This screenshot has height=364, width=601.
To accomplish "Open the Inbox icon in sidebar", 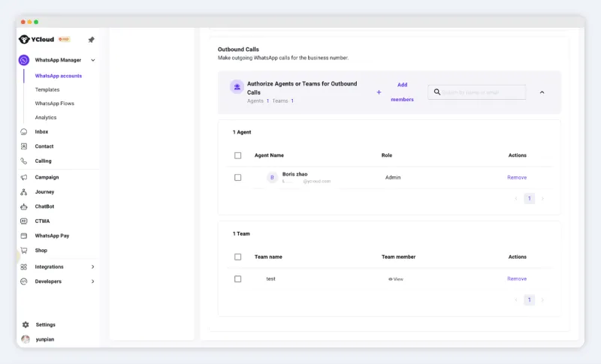I will [x=24, y=132].
